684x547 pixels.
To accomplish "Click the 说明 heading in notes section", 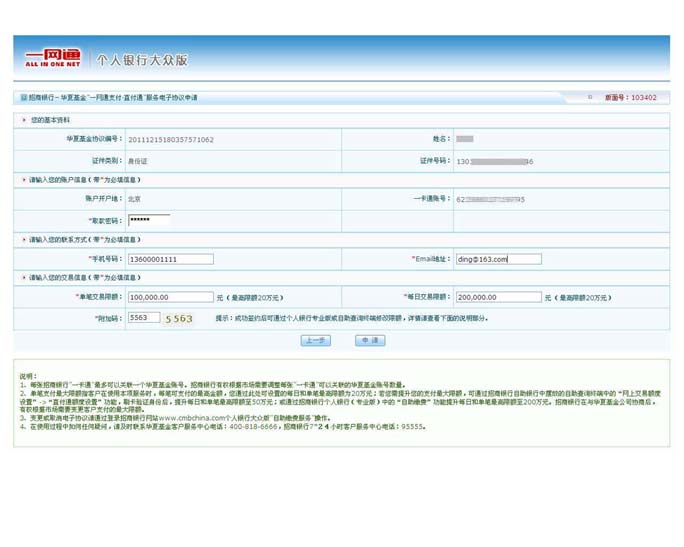I will pyautogui.click(x=28, y=376).
